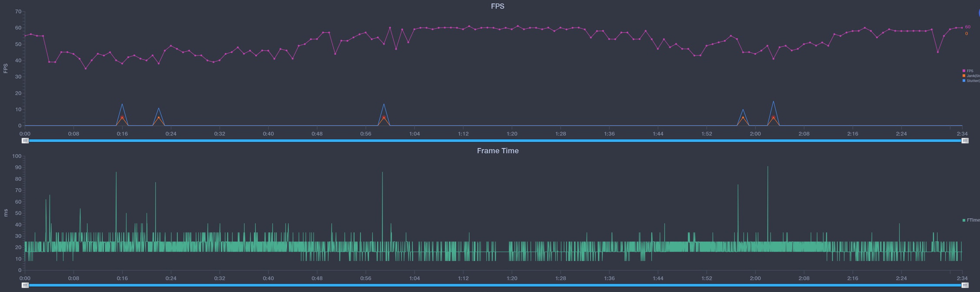Click the frame time spike near 0:15
Viewport: 980px width, 292px height.
[116, 173]
